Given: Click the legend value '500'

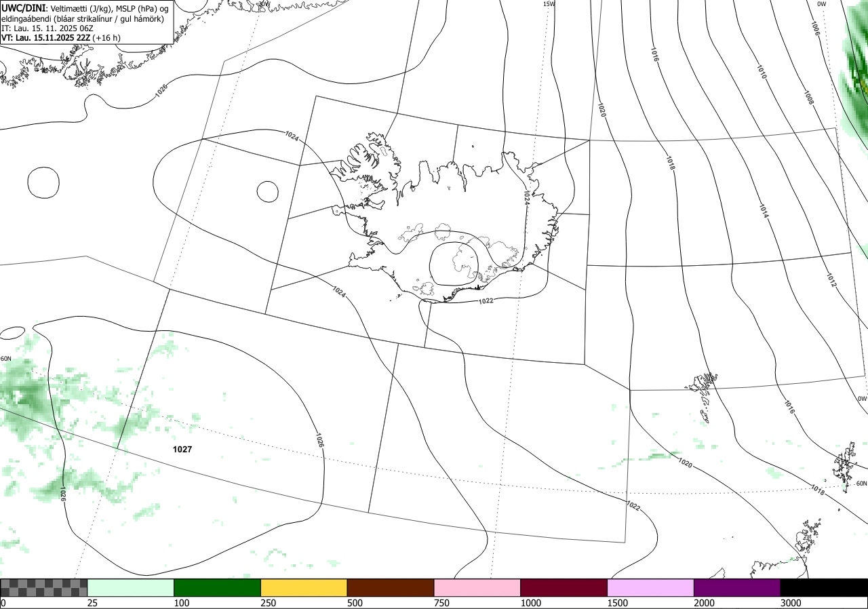Looking at the screenshot, I should tap(355, 603).
